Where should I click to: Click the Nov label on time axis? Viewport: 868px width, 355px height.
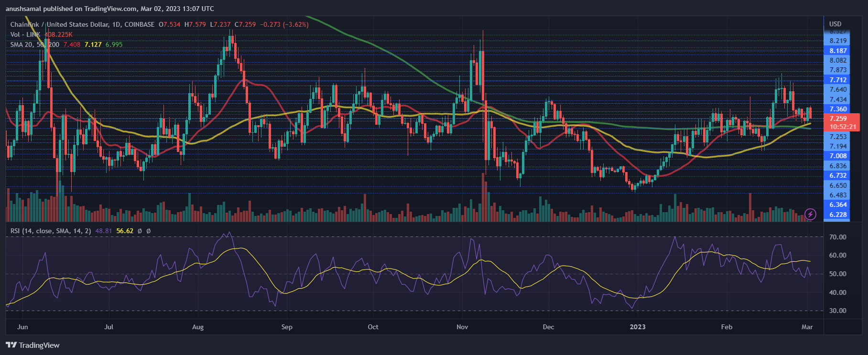pos(462,327)
